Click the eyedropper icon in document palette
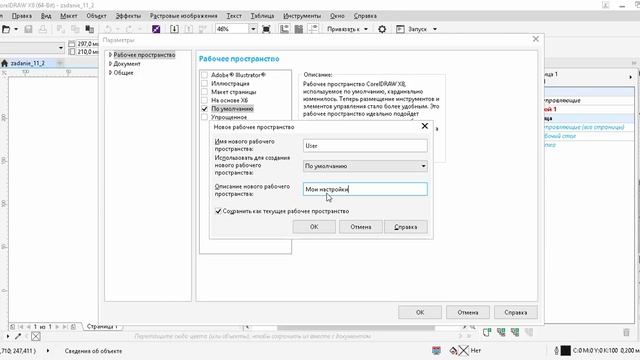640x360 pixels. click(x=18, y=336)
